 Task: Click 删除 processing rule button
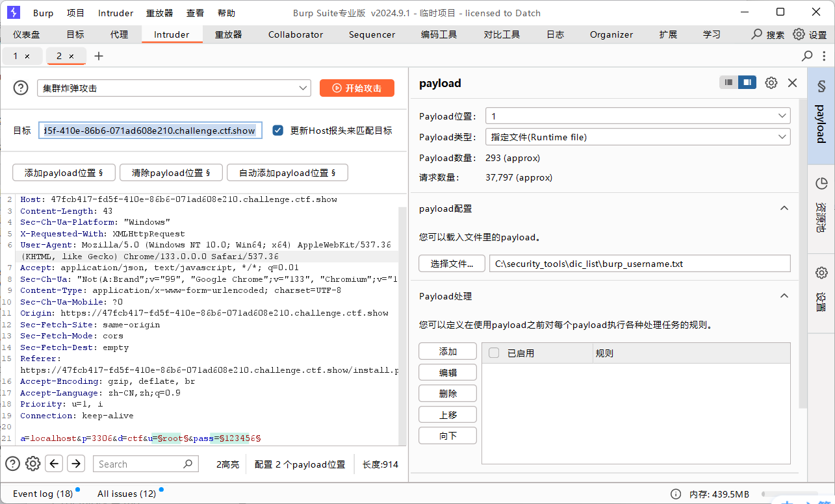click(x=448, y=394)
